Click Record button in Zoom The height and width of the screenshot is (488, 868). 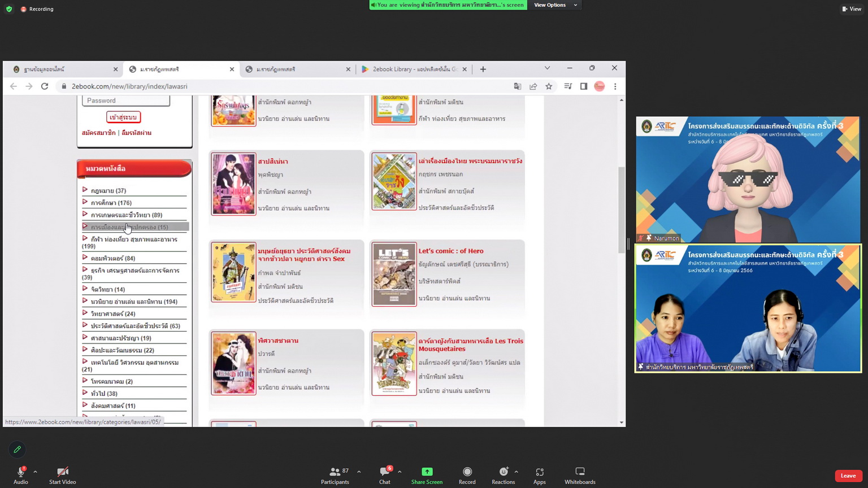tap(467, 476)
